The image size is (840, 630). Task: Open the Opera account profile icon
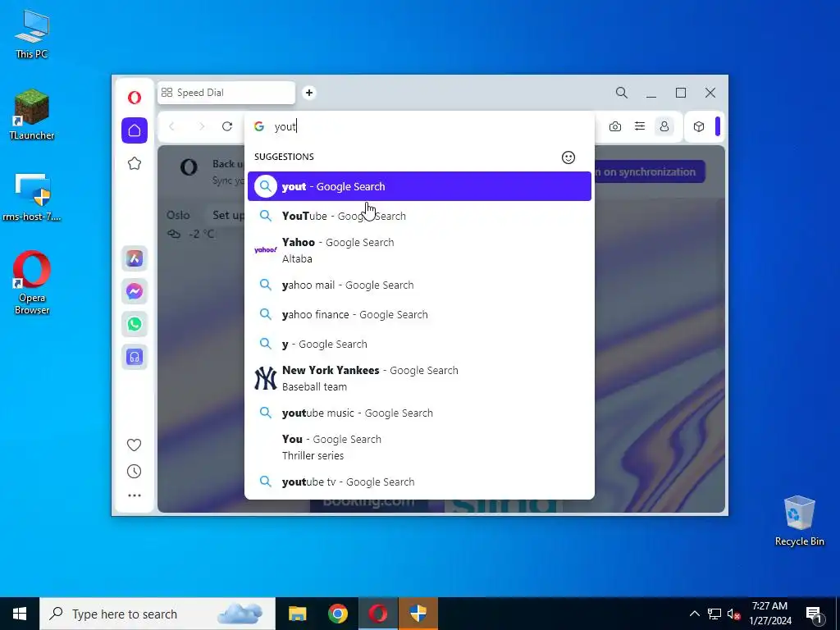(x=664, y=126)
